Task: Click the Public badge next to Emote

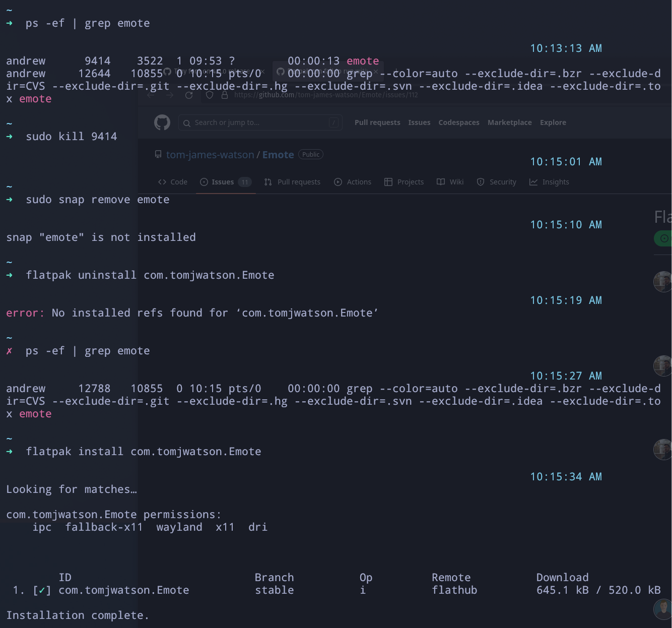Action: point(311,154)
